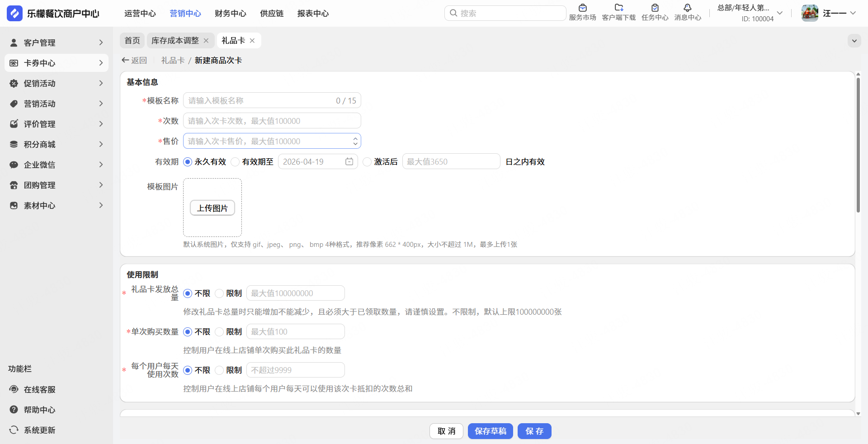Click the 模板名称 input field
The width and height of the screenshot is (868, 444).
[272, 100]
